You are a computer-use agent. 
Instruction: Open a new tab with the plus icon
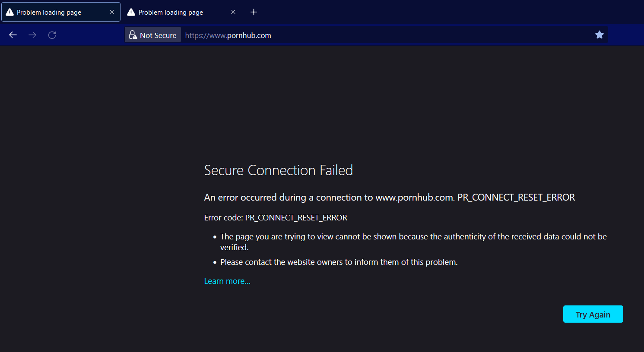254,12
